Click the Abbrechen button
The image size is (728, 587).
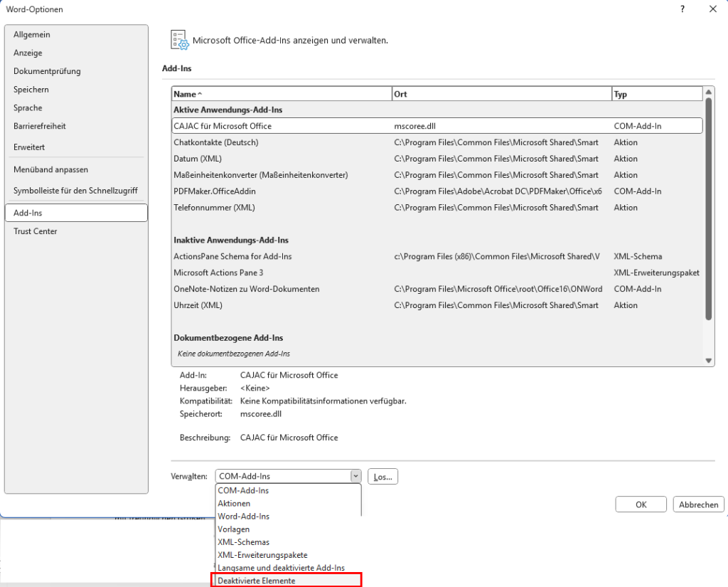point(698,504)
